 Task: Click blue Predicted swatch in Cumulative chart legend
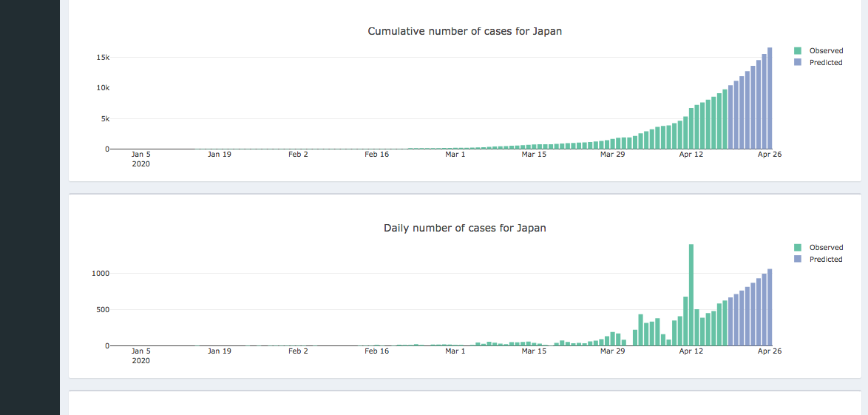(x=798, y=63)
